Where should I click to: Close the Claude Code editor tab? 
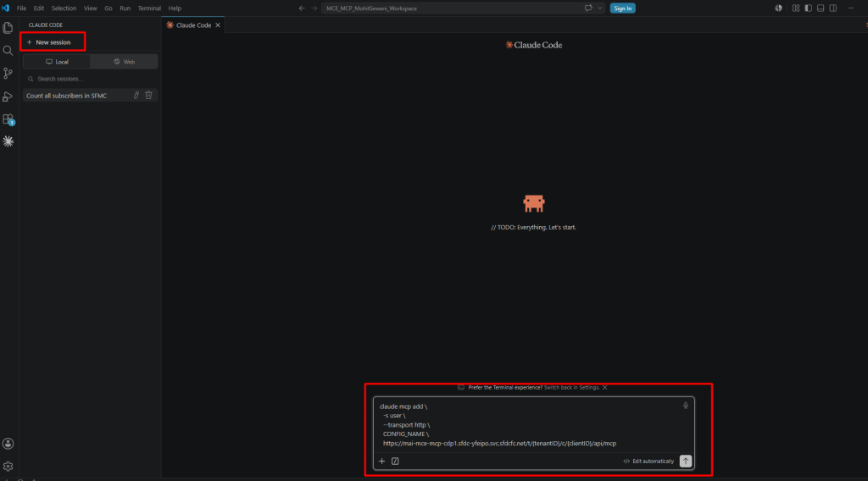pos(218,25)
